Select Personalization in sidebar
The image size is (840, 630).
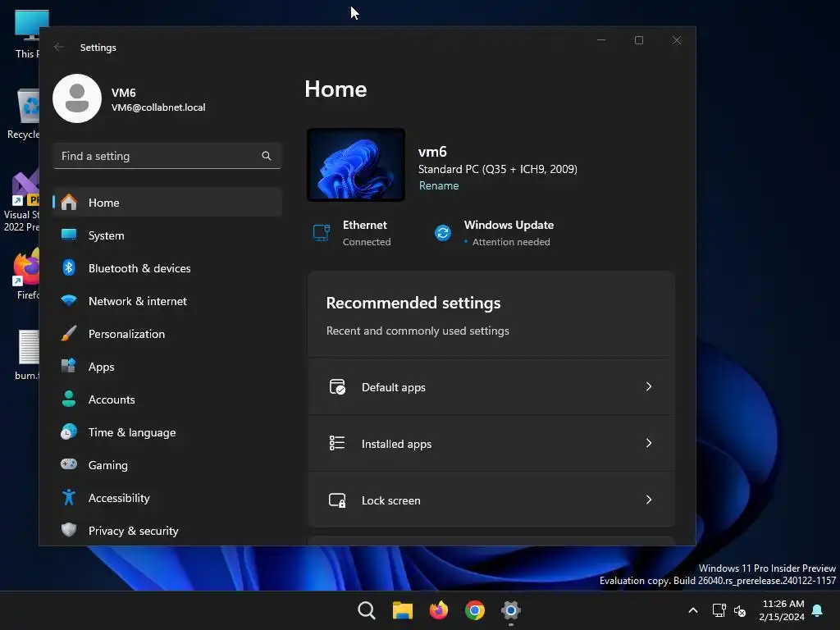tap(167, 334)
